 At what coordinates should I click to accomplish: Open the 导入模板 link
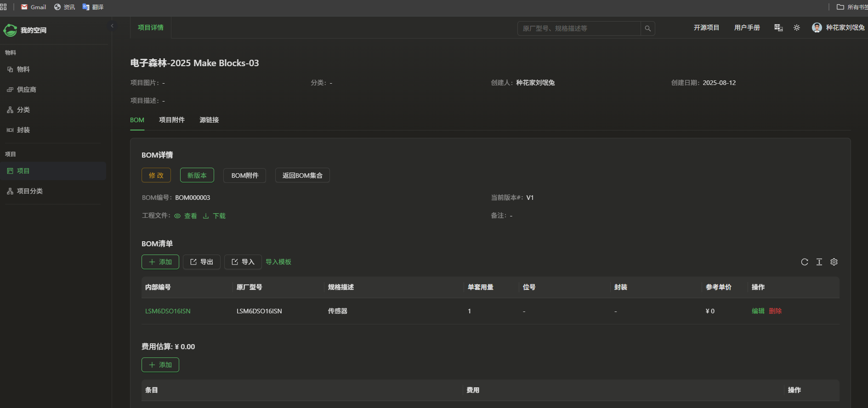(x=278, y=262)
